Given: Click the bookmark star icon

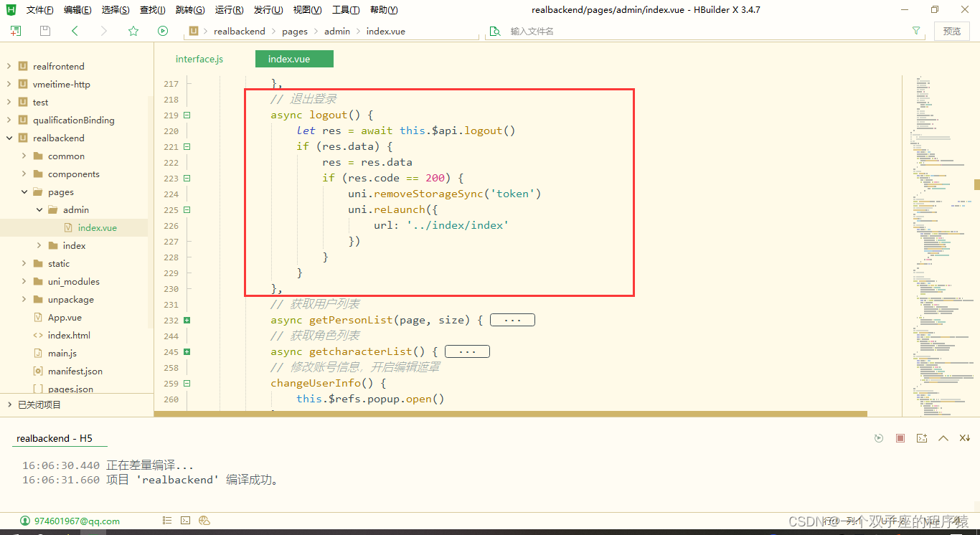Looking at the screenshot, I should (133, 31).
